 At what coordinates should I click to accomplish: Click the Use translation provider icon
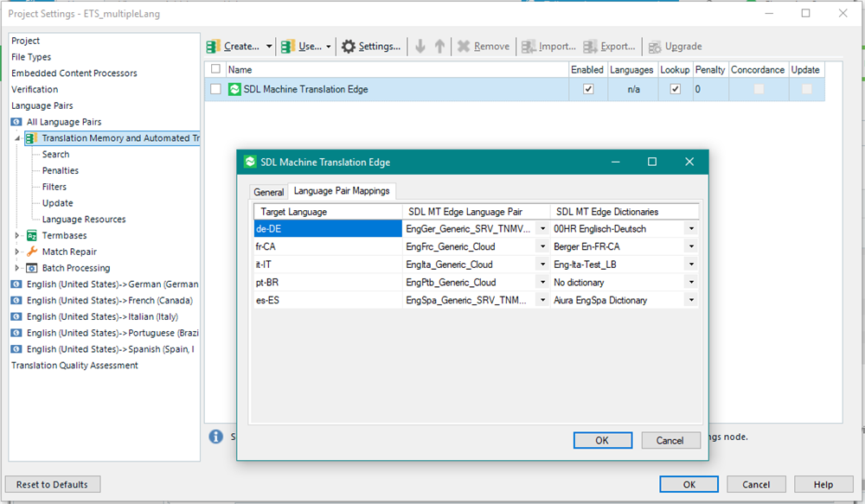click(x=287, y=47)
